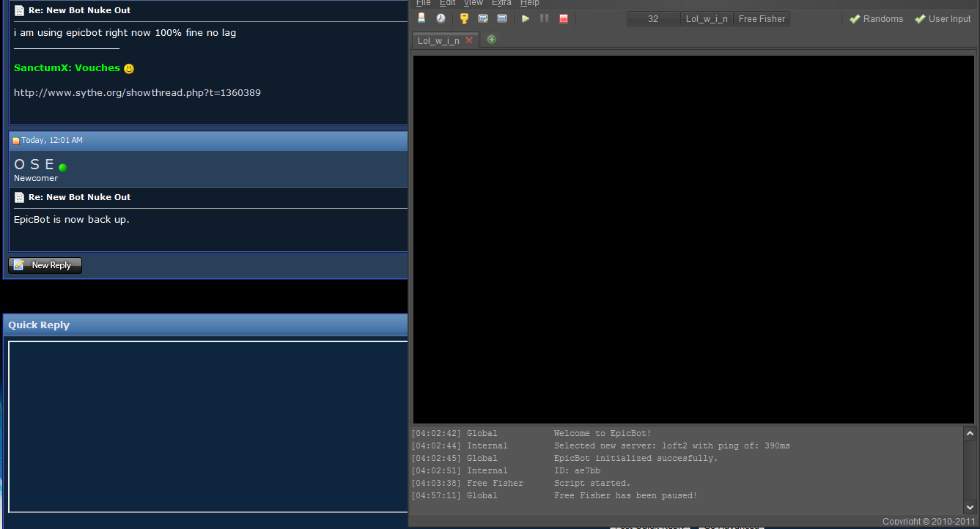Click the '[04:02:42]' log timestamp
980x529 pixels.
click(436, 434)
